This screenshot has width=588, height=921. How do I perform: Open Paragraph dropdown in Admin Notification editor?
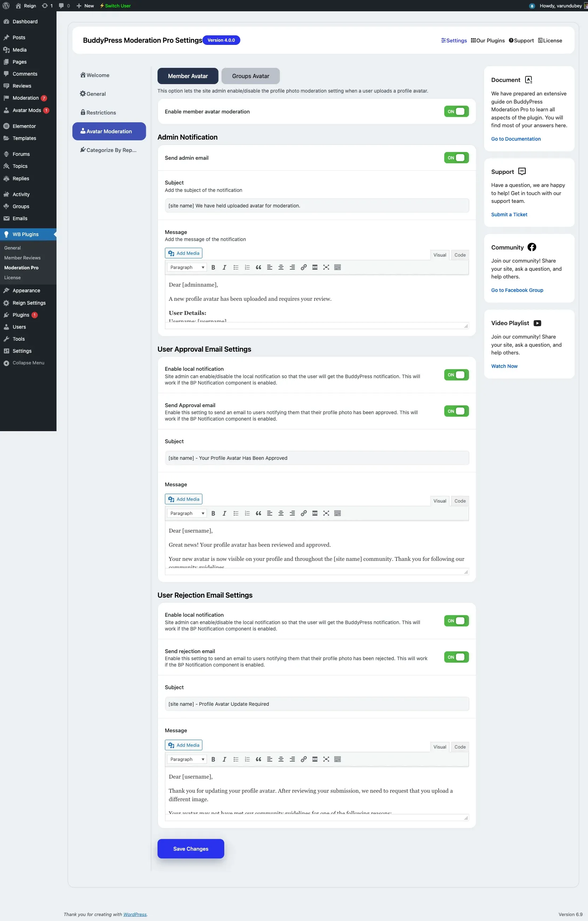[x=187, y=267]
